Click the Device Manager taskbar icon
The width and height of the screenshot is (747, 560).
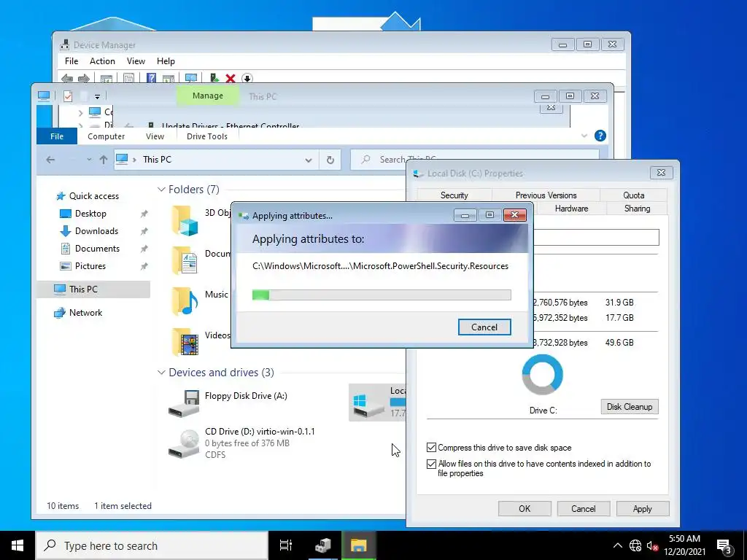point(322,545)
